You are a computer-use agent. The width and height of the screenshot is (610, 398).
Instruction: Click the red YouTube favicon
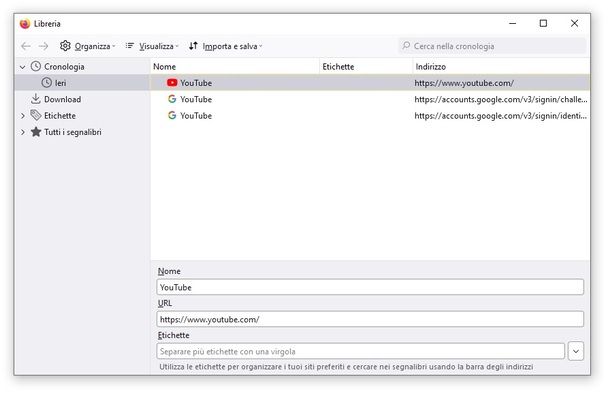click(172, 82)
